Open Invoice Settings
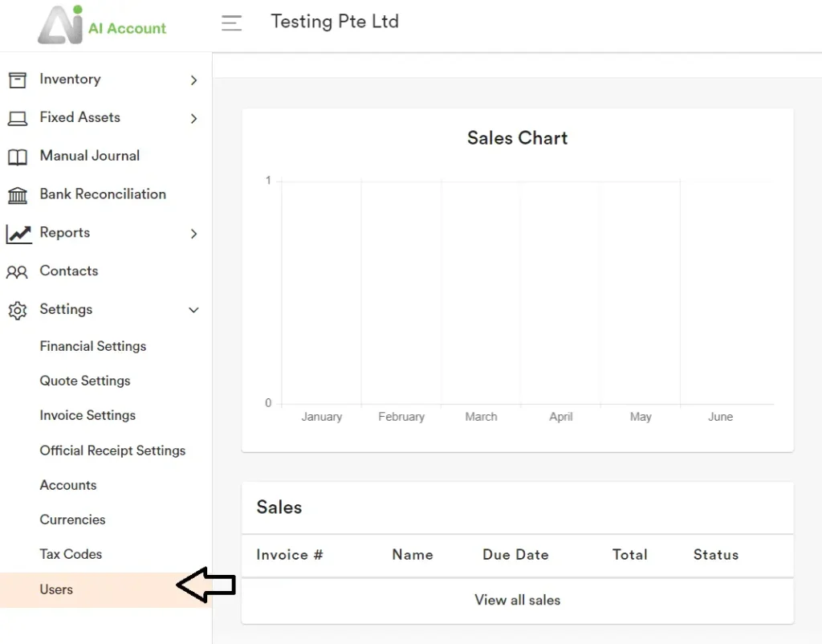822x644 pixels. (x=87, y=415)
